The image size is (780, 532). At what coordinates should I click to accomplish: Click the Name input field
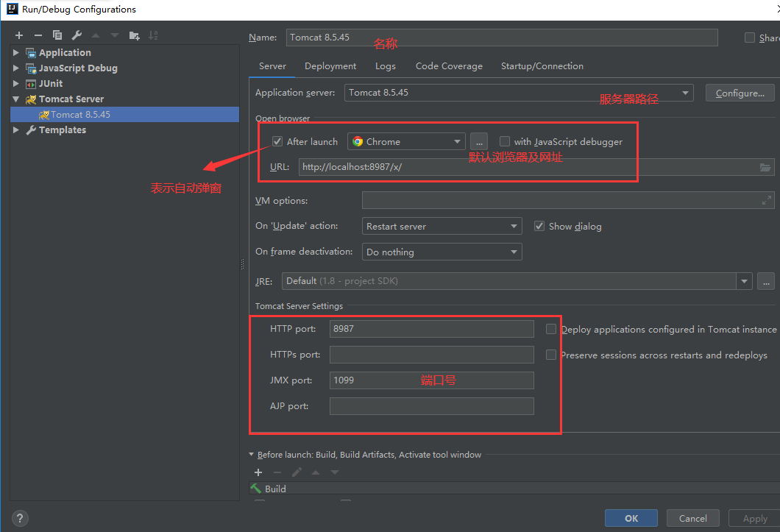tap(502, 38)
